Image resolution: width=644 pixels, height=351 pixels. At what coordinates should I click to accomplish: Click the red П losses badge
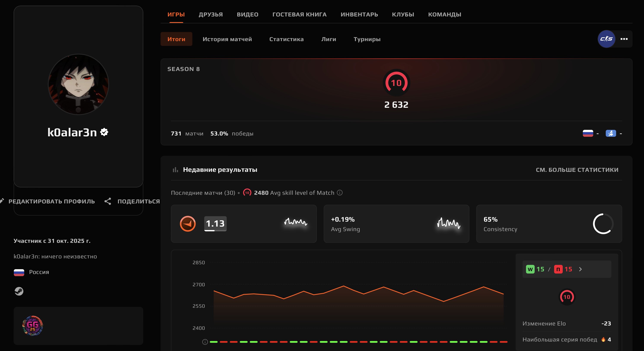pyautogui.click(x=558, y=269)
